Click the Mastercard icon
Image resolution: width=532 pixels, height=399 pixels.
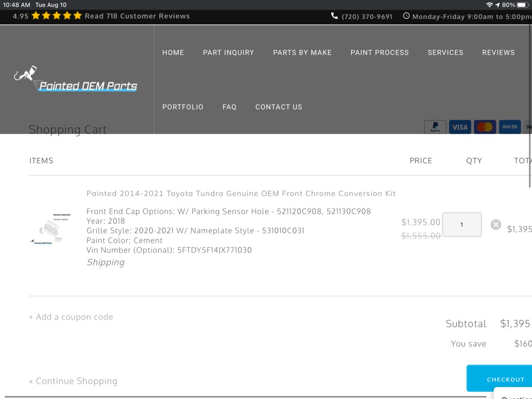tap(485, 127)
